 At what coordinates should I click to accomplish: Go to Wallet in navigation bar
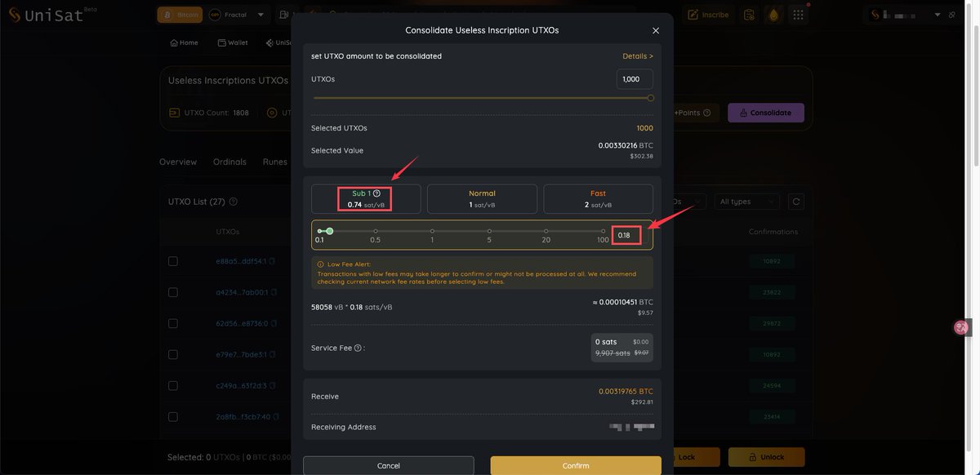pos(233,42)
